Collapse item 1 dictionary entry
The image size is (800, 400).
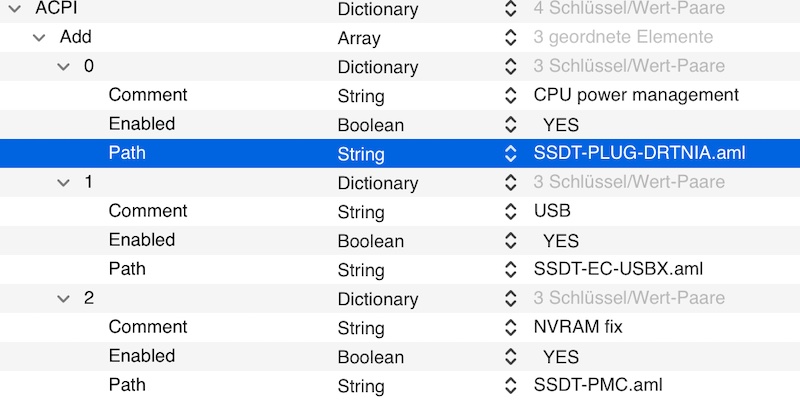[64, 183]
